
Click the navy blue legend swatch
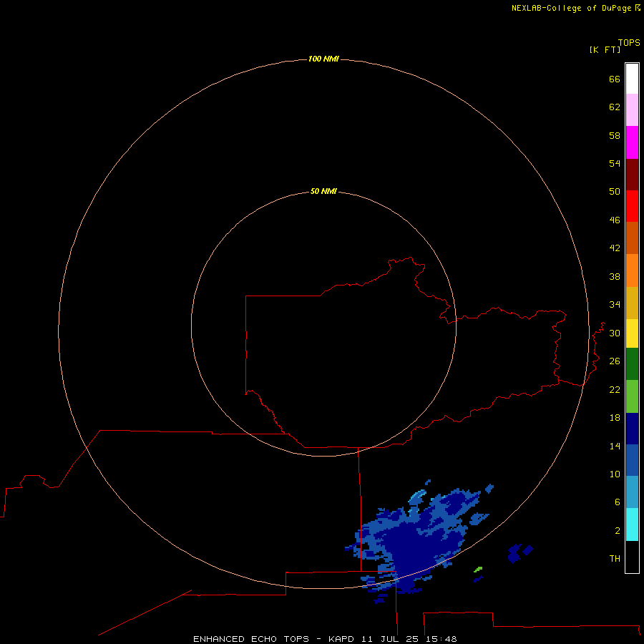pos(632,429)
